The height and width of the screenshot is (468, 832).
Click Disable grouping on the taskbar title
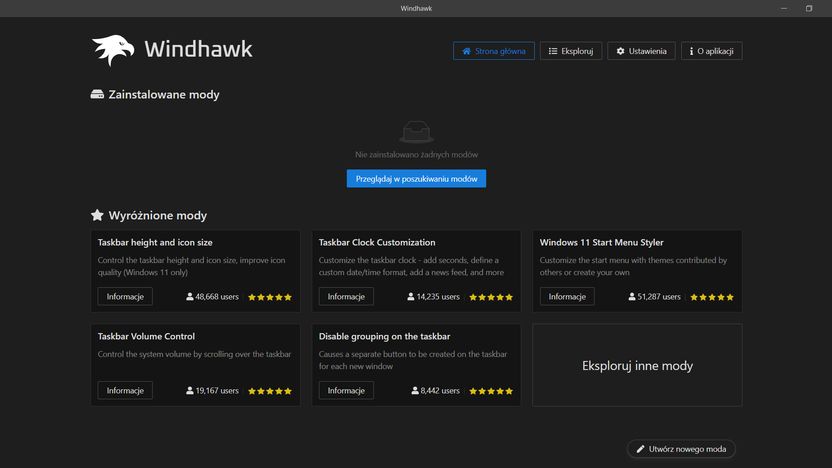pos(384,336)
